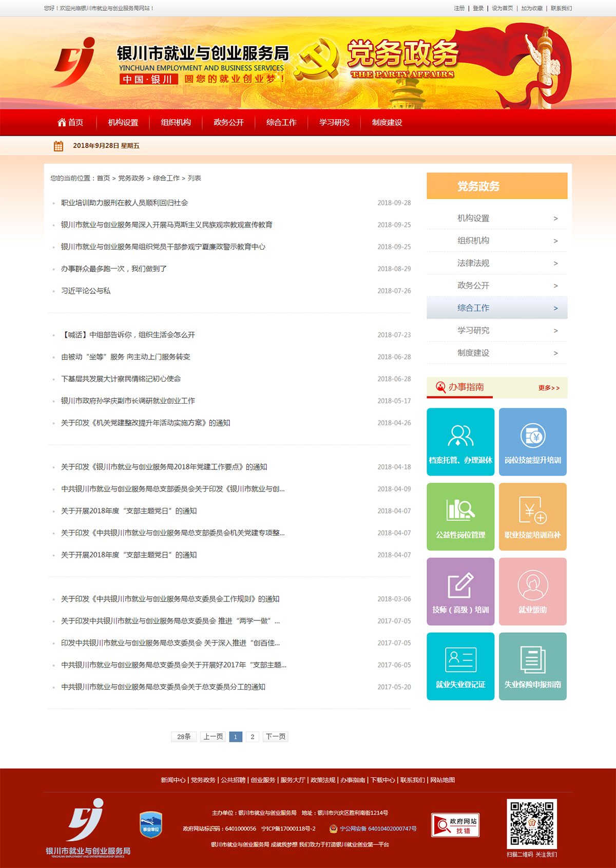Click the home icon in navigation bar

click(x=62, y=122)
